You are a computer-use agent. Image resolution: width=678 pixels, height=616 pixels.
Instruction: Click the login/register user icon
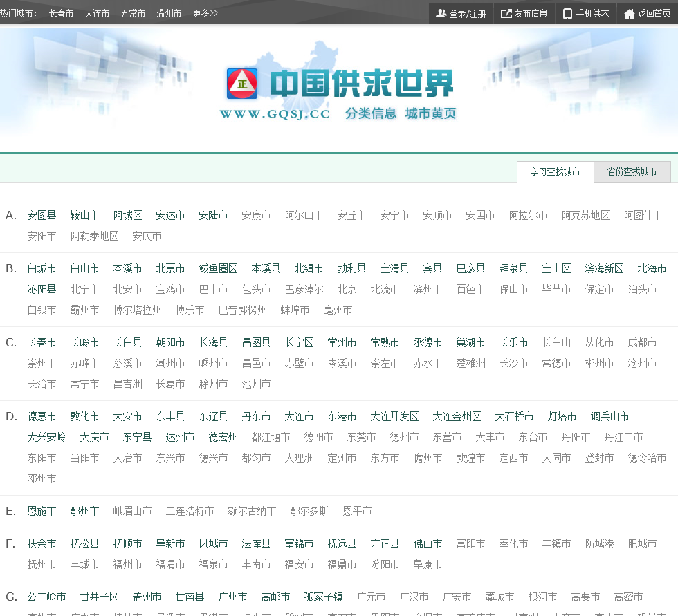[441, 13]
